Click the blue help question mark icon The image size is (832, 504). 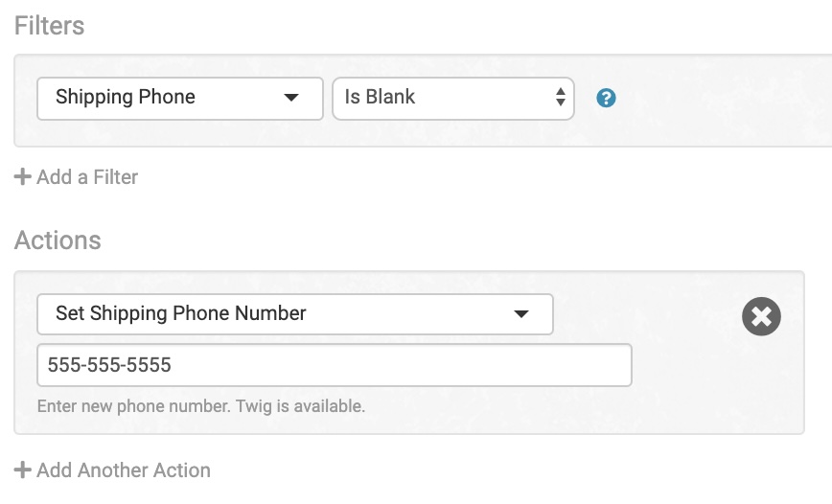point(606,98)
